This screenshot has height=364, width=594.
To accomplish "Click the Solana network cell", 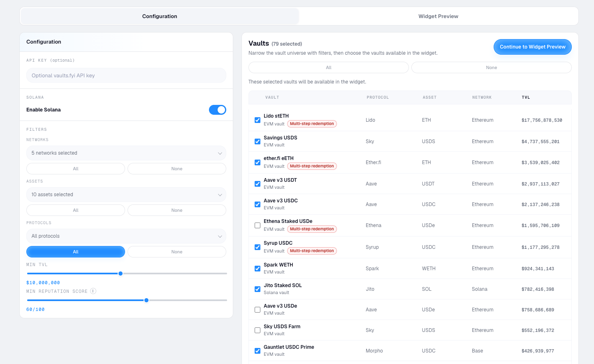I will click(x=480, y=289).
